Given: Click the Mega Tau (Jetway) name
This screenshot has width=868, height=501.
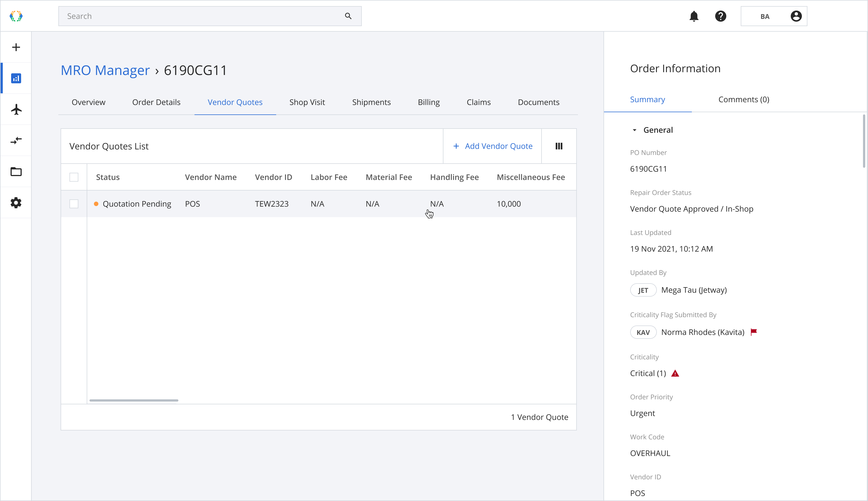Looking at the screenshot, I should pyautogui.click(x=694, y=290).
